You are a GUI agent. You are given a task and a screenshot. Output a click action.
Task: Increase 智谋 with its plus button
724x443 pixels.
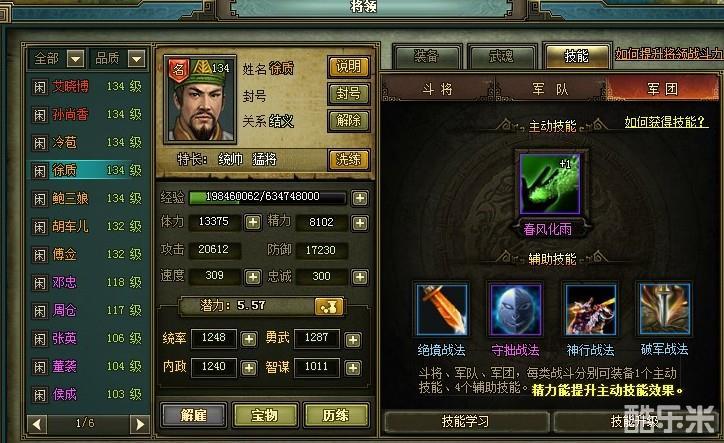pyautogui.click(x=353, y=368)
